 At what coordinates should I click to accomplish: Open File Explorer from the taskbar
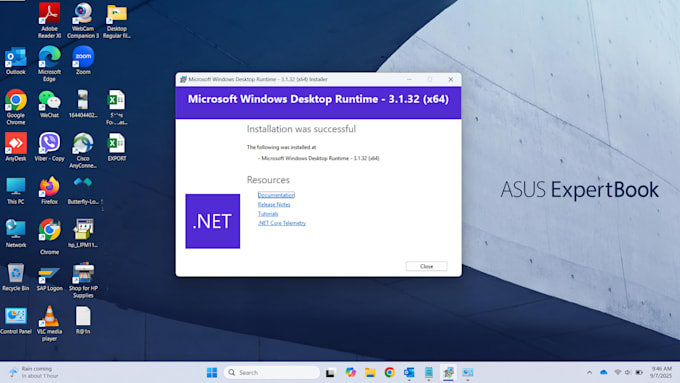370,373
